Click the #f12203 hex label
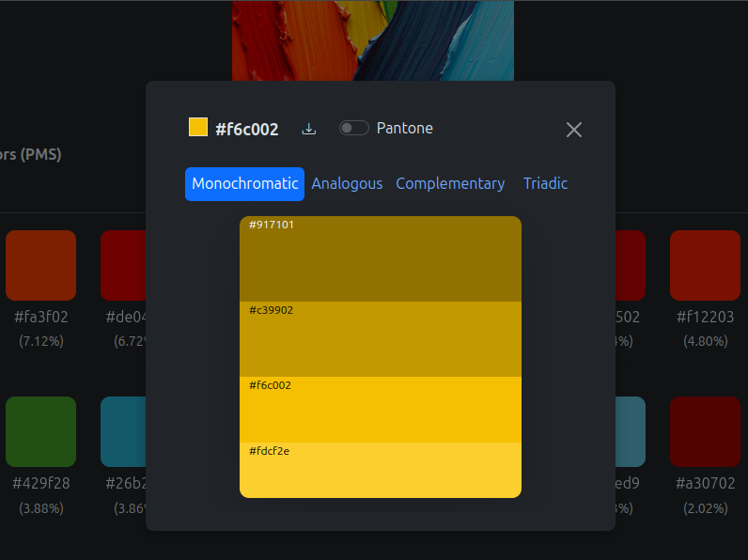748x560 pixels. pyautogui.click(x=705, y=317)
